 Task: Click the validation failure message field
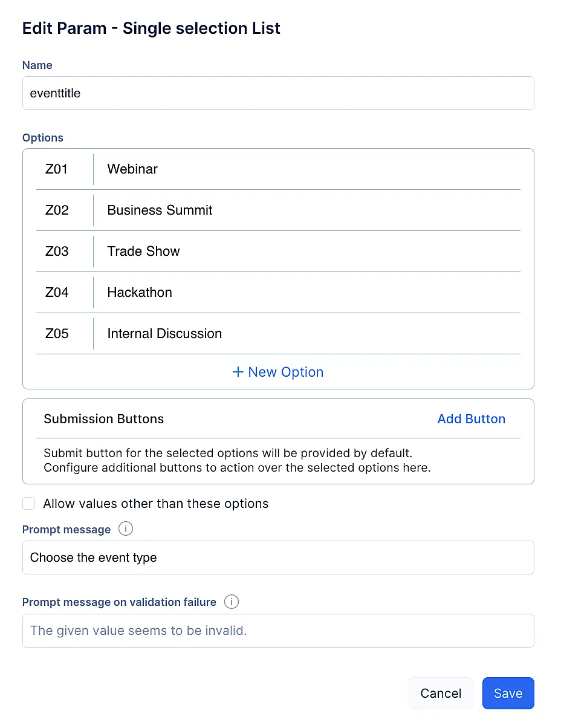(x=278, y=631)
